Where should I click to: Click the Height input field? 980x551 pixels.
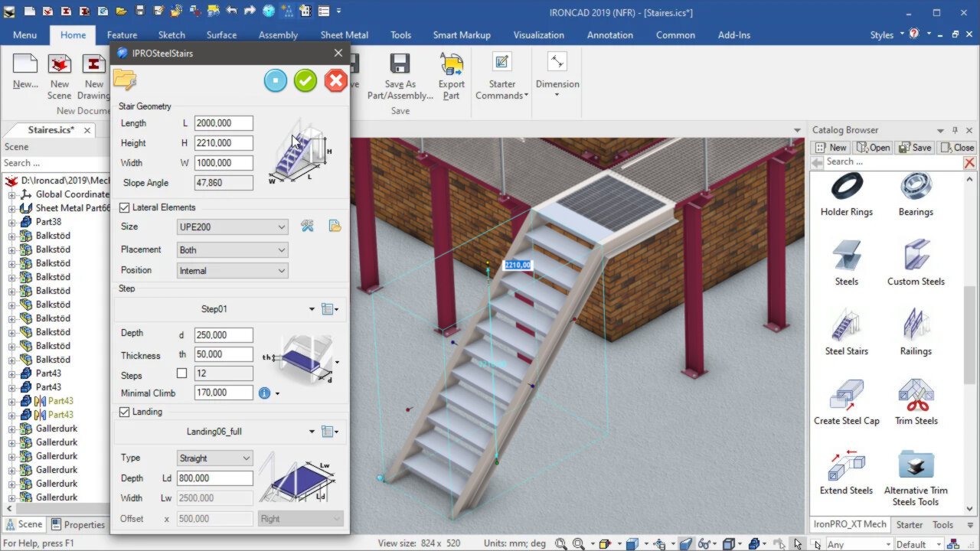(224, 143)
